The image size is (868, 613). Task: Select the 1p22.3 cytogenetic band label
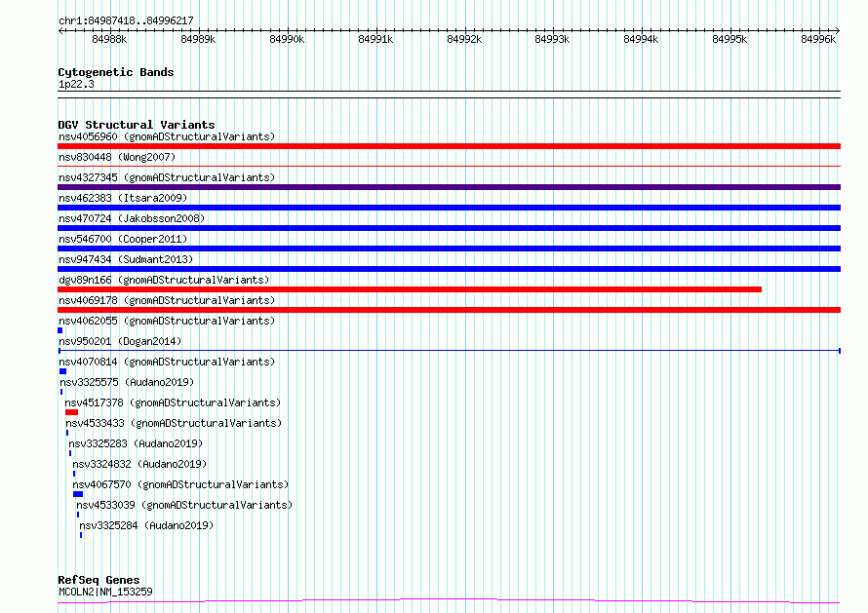point(76,84)
